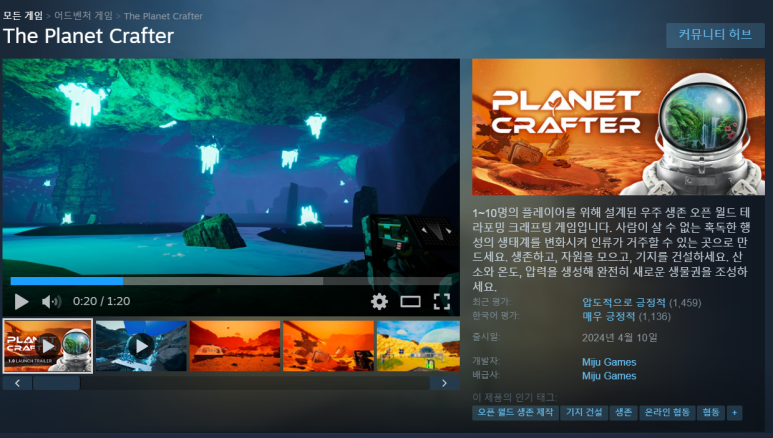Screen dimensions: 773x438
Task: Click the left arrow of thumbnail strip
Action: point(17,383)
